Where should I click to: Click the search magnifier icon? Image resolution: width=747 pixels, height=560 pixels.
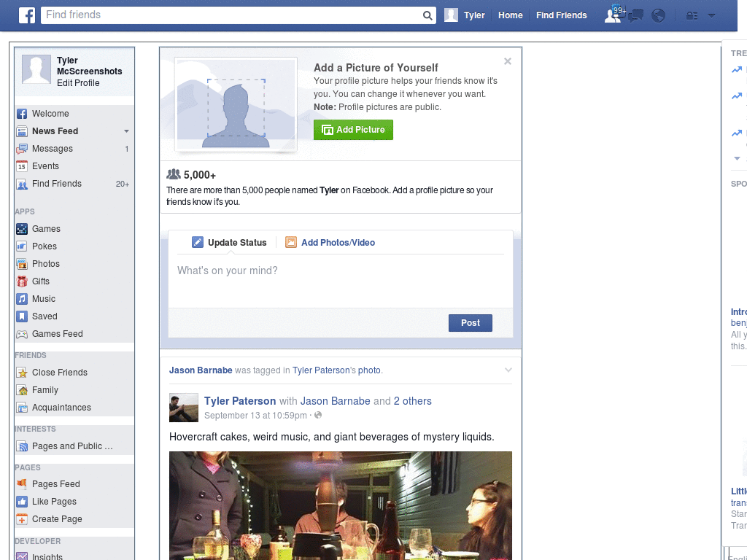pyautogui.click(x=427, y=15)
